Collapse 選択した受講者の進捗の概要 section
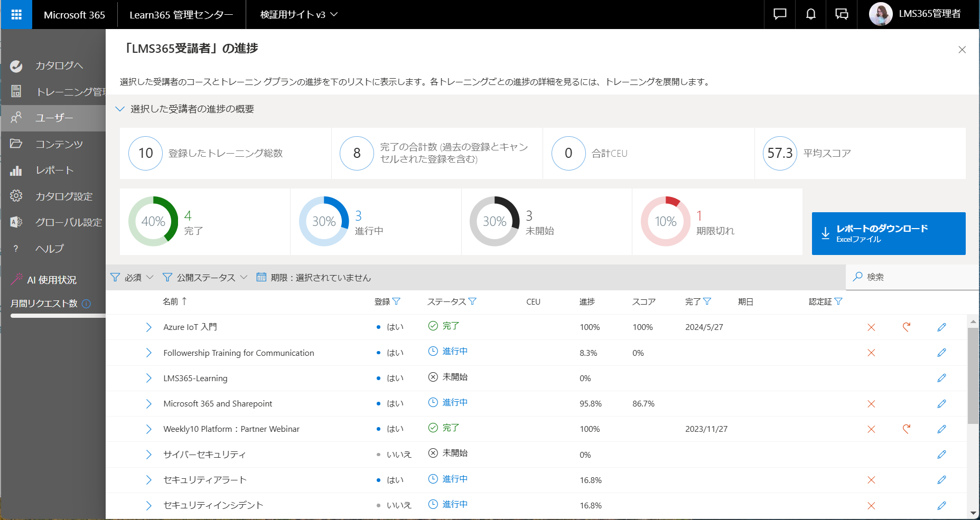980x520 pixels. tap(120, 109)
